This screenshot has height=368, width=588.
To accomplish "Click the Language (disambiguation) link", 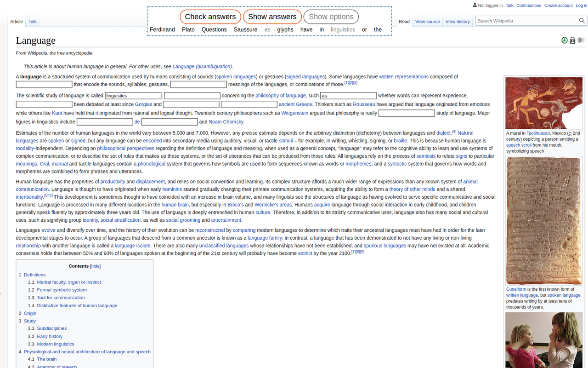I will click(x=202, y=66).
